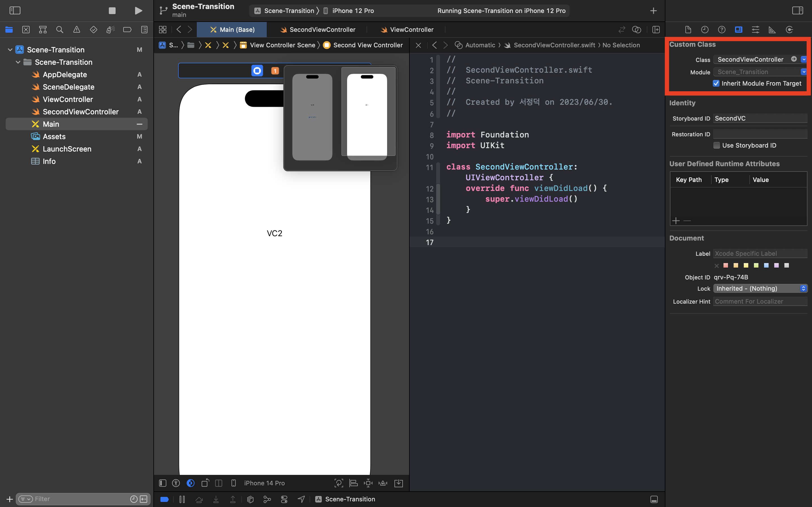Add a user defined runtime attribute
812x507 pixels.
click(676, 221)
